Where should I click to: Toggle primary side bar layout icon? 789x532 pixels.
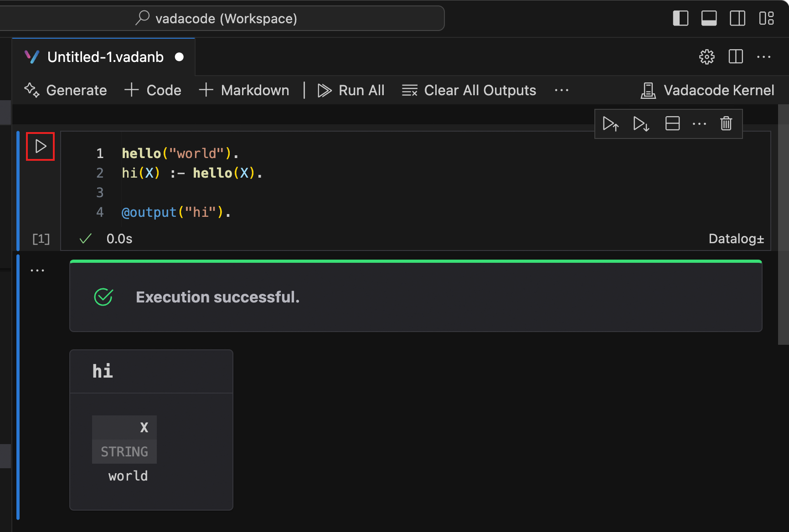[681, 18]
